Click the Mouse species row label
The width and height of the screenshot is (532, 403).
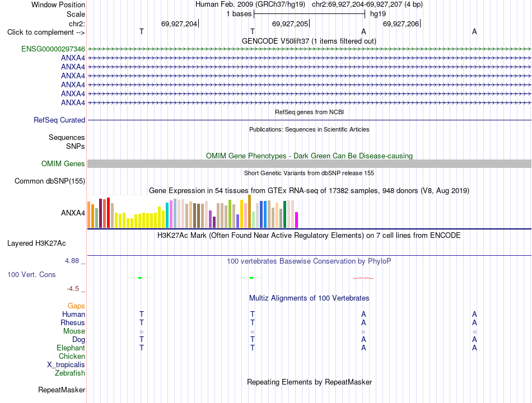74,331
